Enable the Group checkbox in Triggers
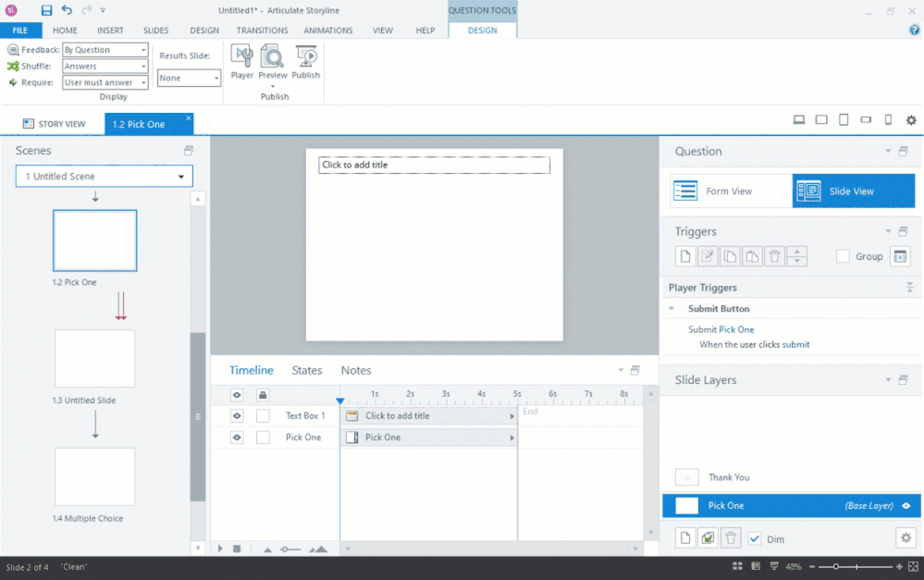Screen dimensions: 924x580 point(843,256)
